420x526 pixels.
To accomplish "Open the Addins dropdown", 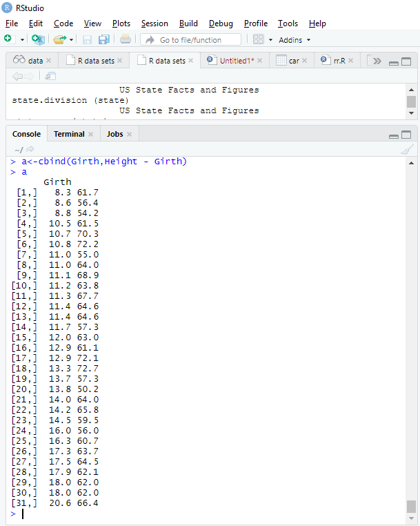I will [294, 40].
